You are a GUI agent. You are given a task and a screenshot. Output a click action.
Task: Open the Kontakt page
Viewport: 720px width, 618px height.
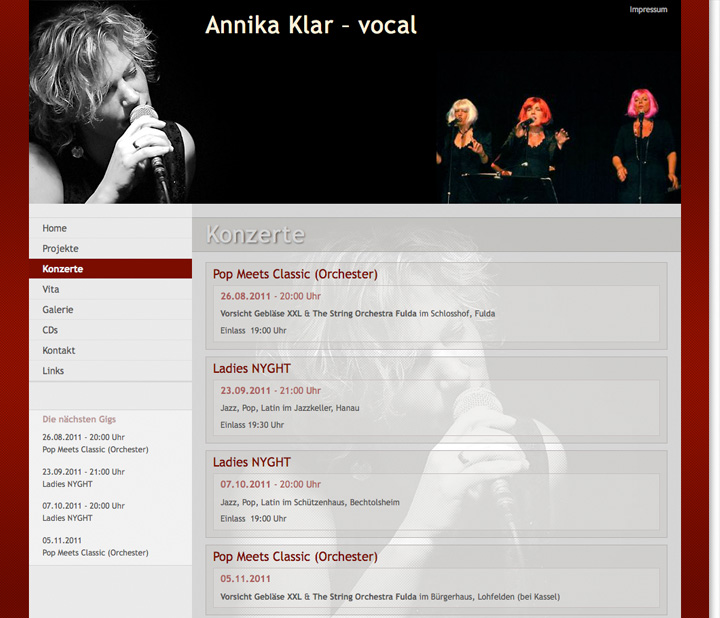110,350
